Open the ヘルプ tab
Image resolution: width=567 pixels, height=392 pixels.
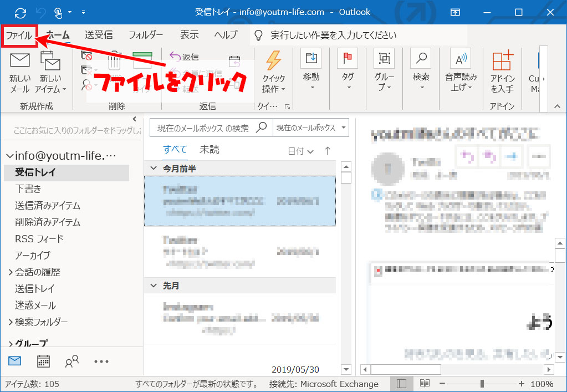[226, 35]
